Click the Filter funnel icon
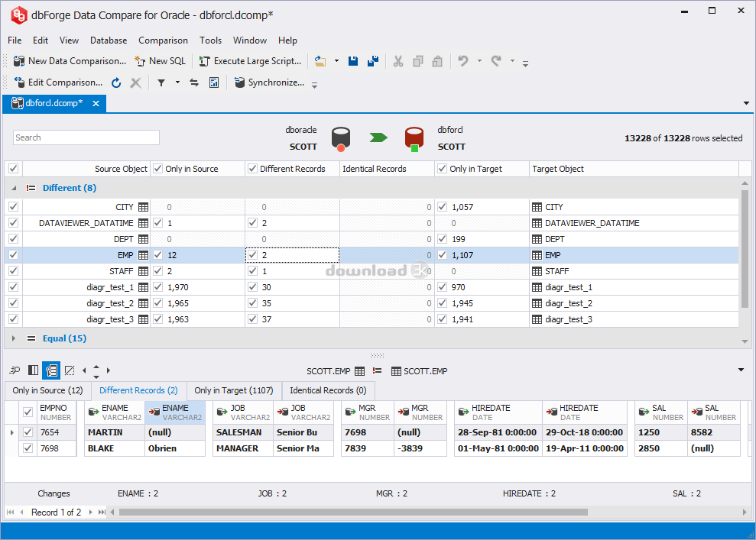The image size is (756, 540). pos(161,82)
